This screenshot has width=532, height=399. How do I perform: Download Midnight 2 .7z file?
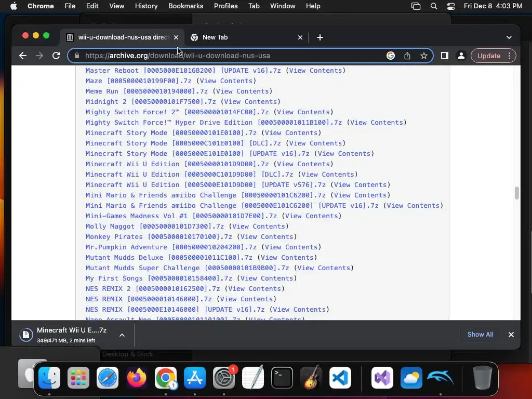(x=151, y=101)
